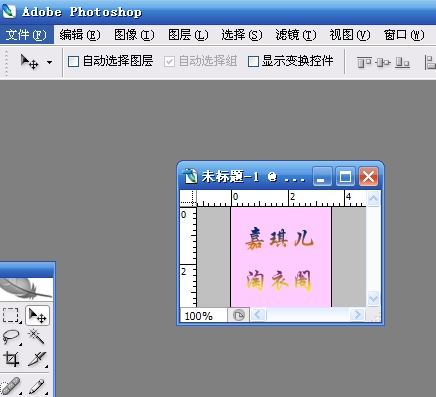Open the 文件(F) menu
The height and width of the screenshot is (397, 436).
pos(26,35)
